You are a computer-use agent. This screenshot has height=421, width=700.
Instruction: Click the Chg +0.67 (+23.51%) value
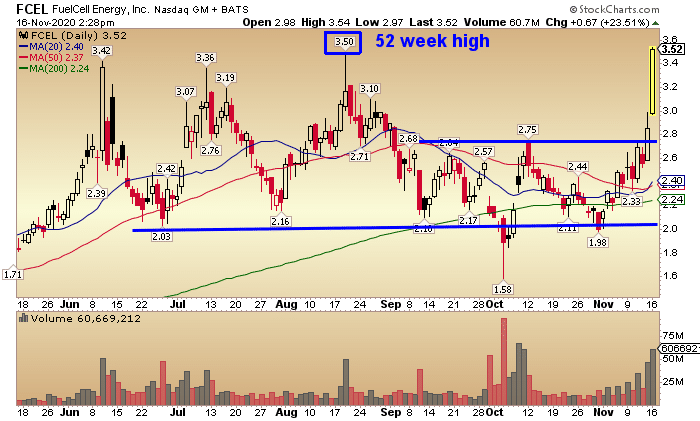(597, 22)
